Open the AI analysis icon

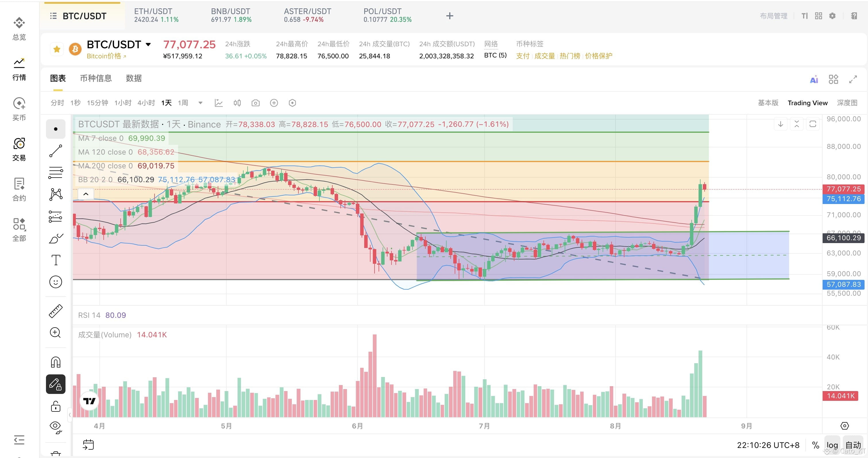click(814, 80)
